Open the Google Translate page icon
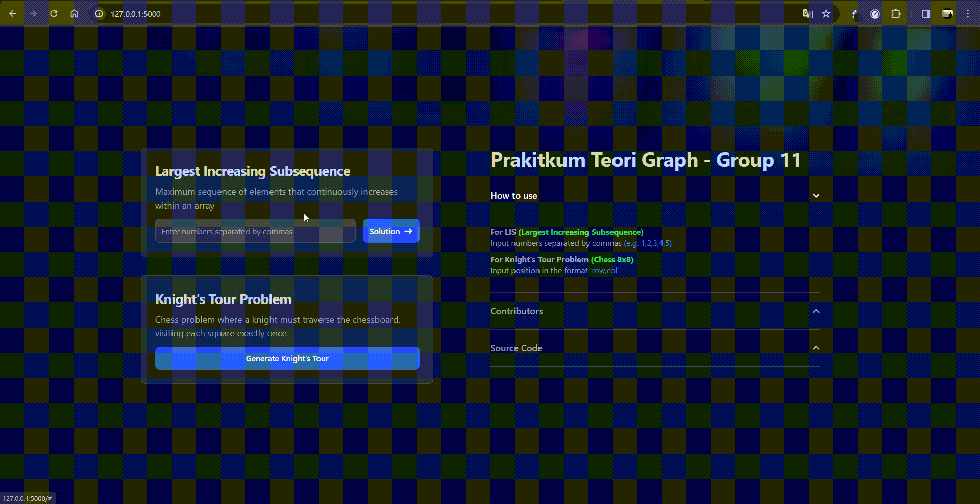Screen dimensions: 980x504 tap(807, 14)
